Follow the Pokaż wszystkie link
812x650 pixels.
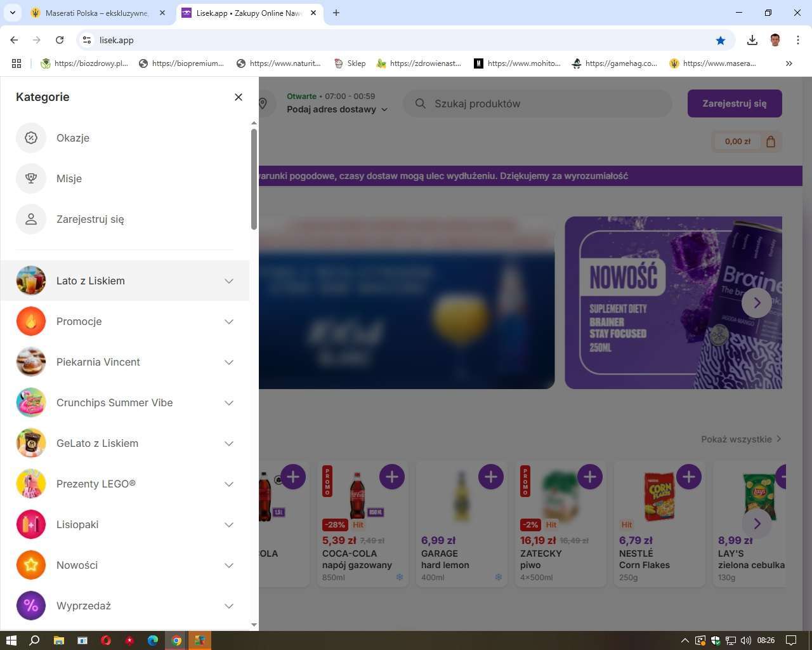[742, 439]
